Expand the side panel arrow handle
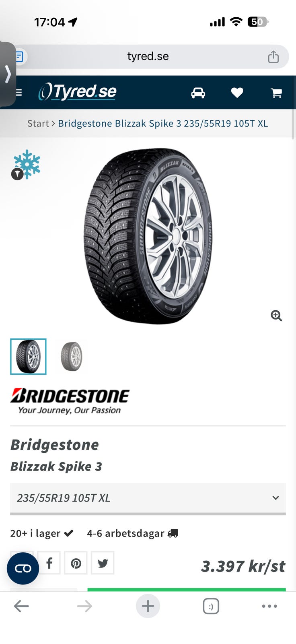296x644 pixels. click(8, 74)
